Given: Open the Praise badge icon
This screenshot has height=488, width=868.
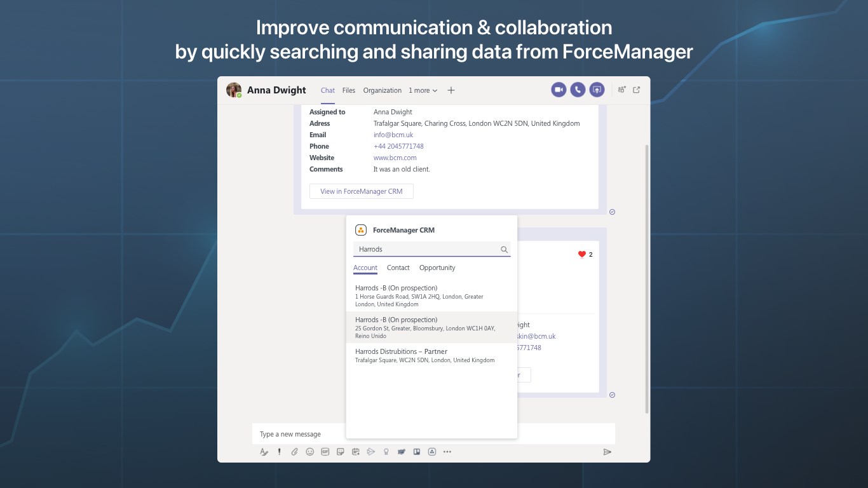Looking at the screenshot, I should click(x=386, y=452).
